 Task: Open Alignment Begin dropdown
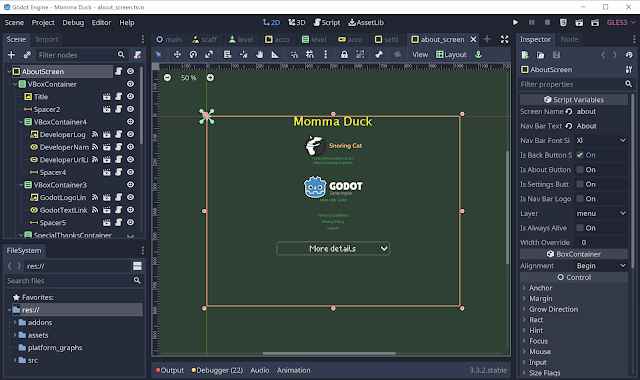tap(601, 266)
